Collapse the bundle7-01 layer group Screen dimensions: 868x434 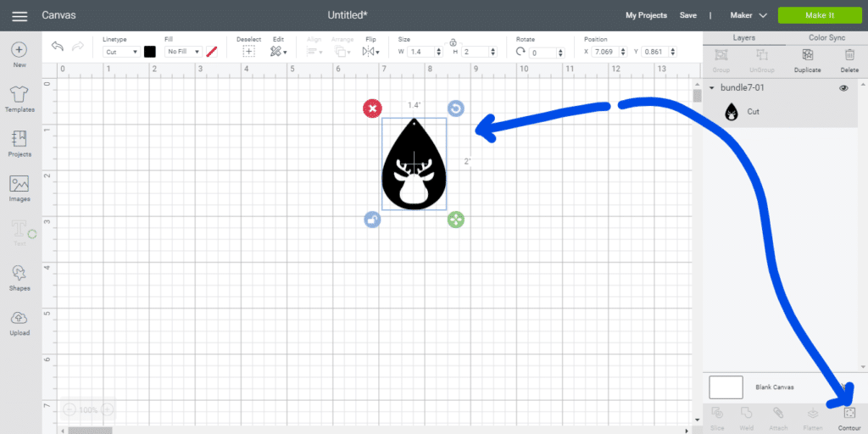pyautogui.click(x=712, y=88)
